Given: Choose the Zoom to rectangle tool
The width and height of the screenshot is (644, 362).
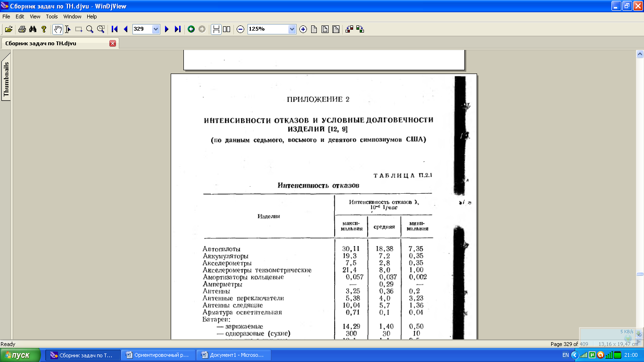Looking at the screenshot, I should point(101,29).
